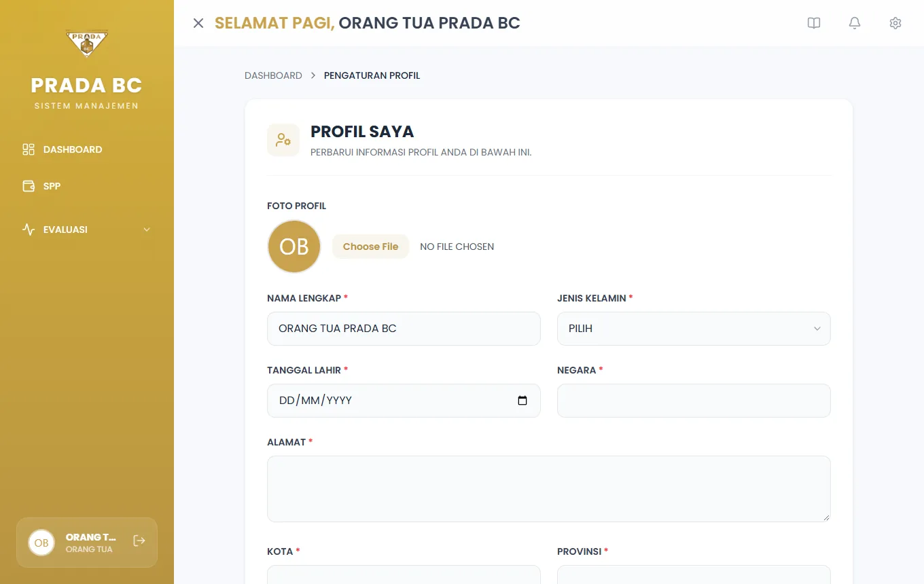Click the 'No file chosen' text
The image size is (924, 584).
point(457,247)
